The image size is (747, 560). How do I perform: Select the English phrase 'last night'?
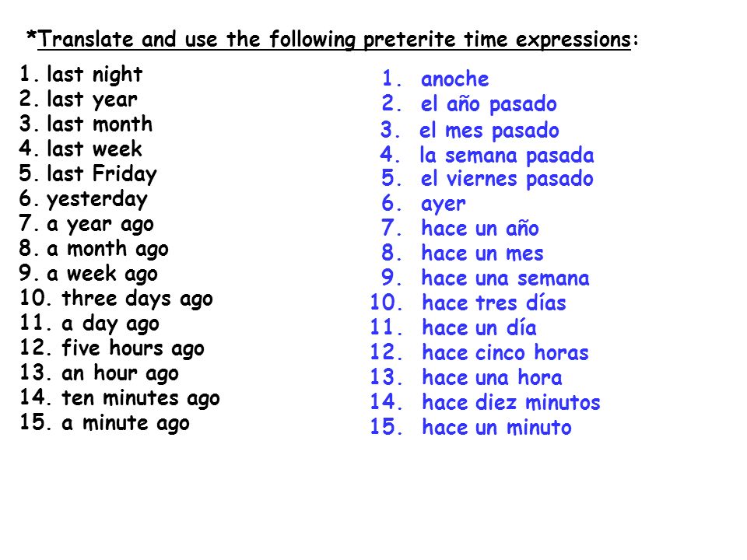coord(95,75)
